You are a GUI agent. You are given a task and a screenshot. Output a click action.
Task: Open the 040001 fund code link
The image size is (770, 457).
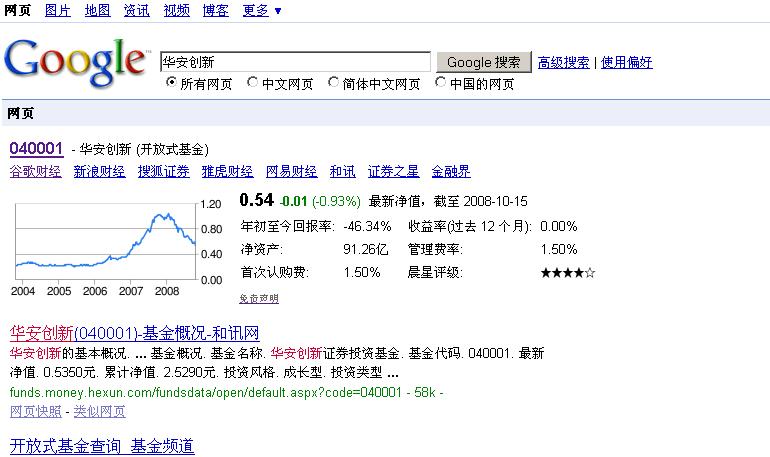pyautogui.click(x=36, y=148)
